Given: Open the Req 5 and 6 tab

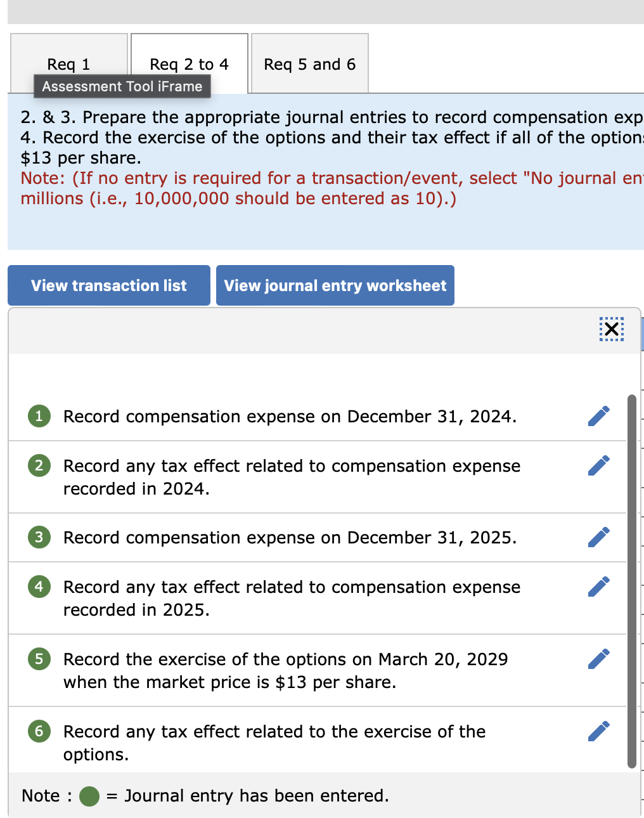Looking at the screenshot, I should click(309, 64).
